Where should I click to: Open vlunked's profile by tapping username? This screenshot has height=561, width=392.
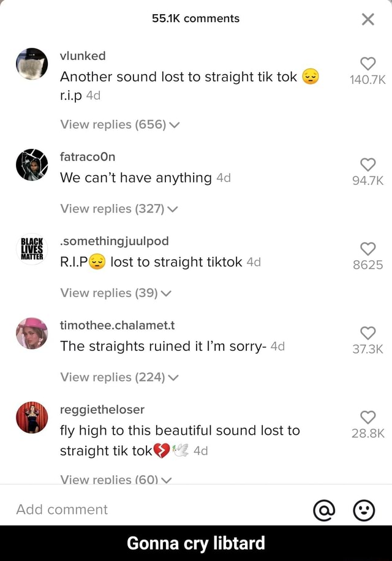(83, 56)
